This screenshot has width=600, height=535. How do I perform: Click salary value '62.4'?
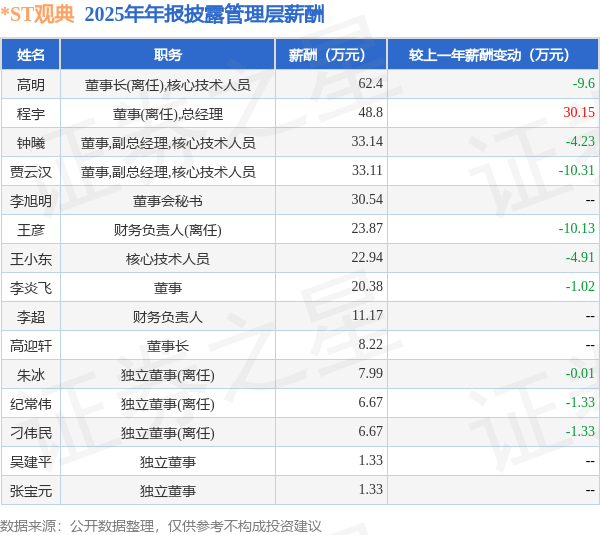coord(370,83)
